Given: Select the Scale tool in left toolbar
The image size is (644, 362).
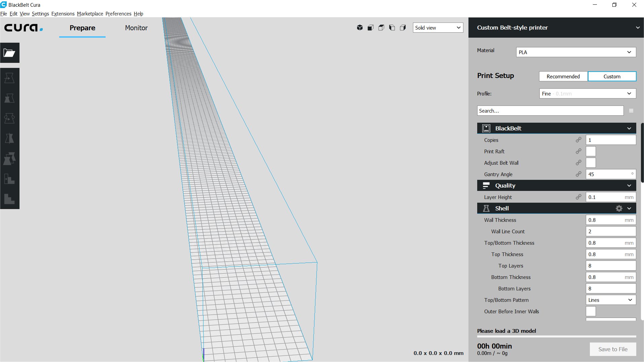Looking at the screenshot, I should click(9, 98).
